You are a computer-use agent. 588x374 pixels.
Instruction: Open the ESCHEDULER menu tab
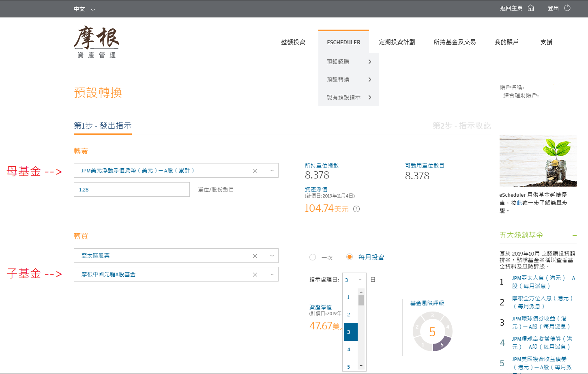pyautogui.click(x=343, y=42)
